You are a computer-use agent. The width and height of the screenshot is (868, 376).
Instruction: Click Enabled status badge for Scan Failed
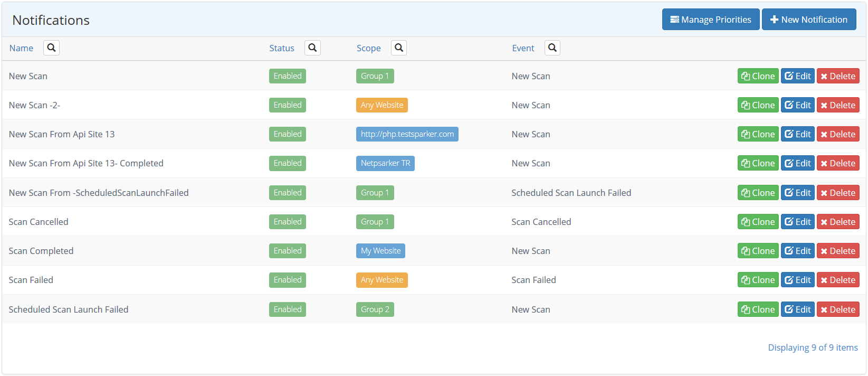pyautogui.click(x=287, y=280)
